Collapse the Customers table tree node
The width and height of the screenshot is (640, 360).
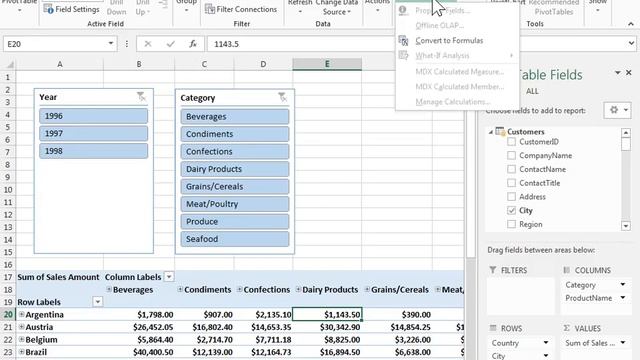tap(491, 132)
